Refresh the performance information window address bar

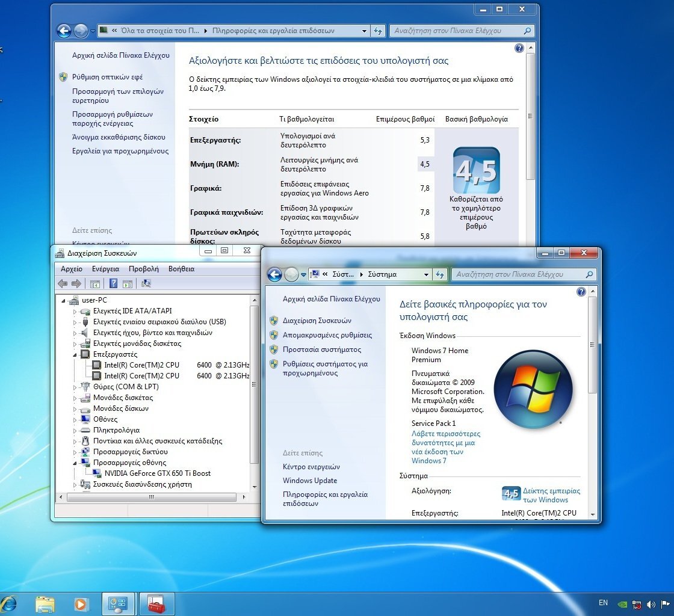pyautogui.click(x=378, y=31)
